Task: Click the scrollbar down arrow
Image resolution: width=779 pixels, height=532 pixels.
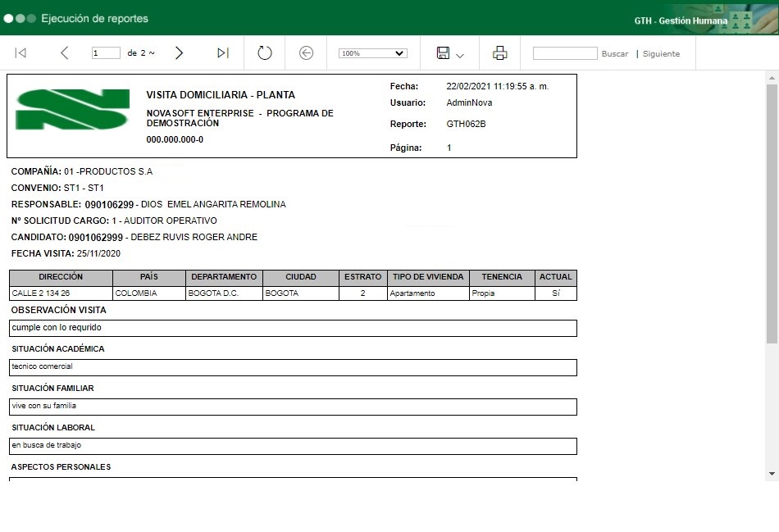Action: click(x=772, y=474)
